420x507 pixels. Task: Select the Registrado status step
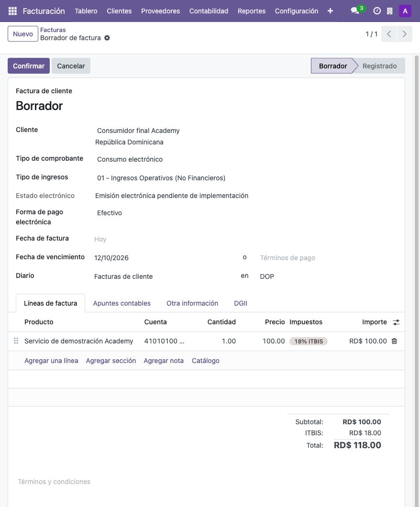379,66
